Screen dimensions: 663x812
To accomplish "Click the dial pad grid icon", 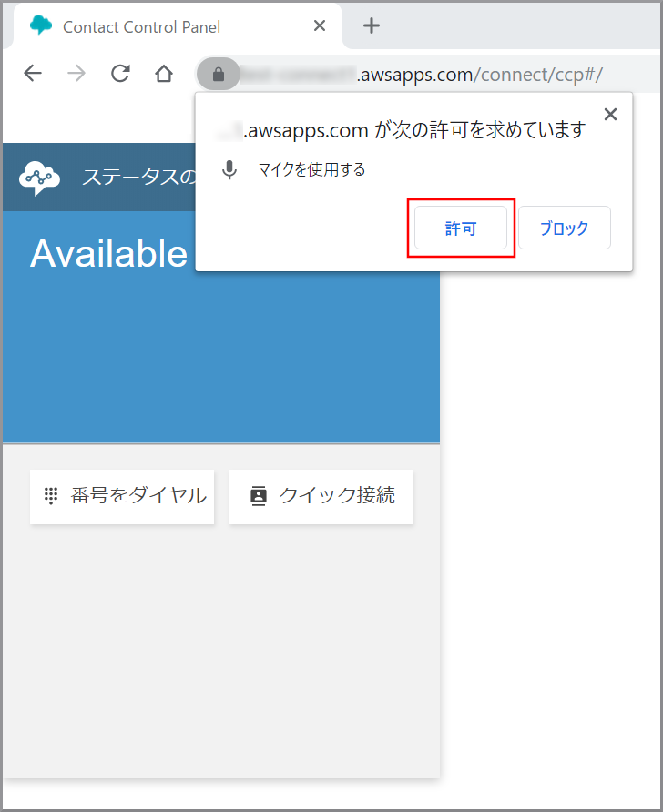I will click(x=51, y=495).
